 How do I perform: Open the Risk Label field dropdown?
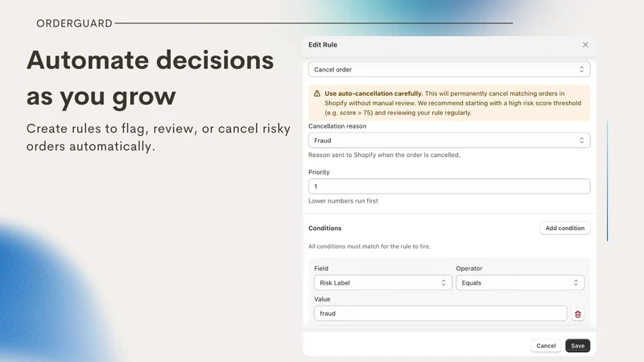pyautogui.click(x=383, y=283)
